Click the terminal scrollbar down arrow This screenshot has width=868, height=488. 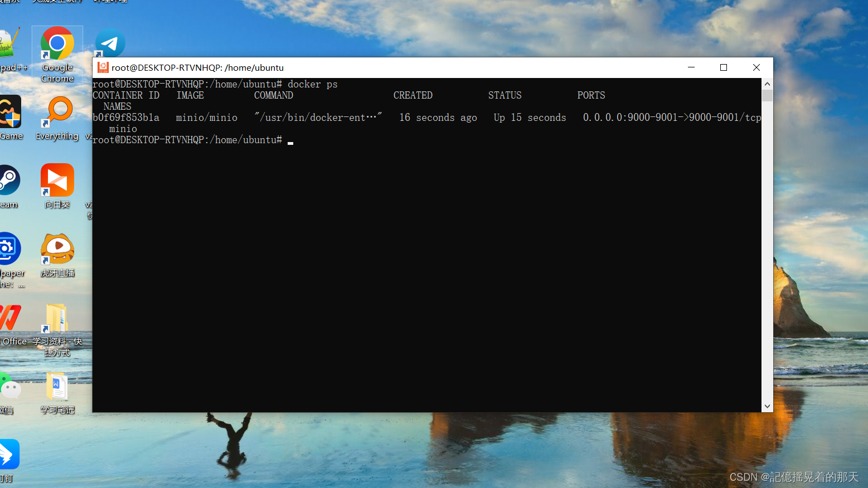tap(767, 407)
